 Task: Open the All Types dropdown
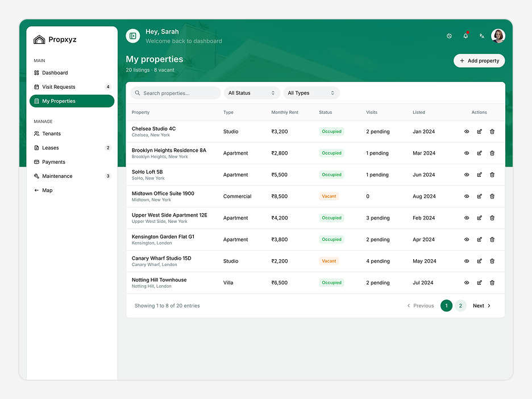(311, 93)
